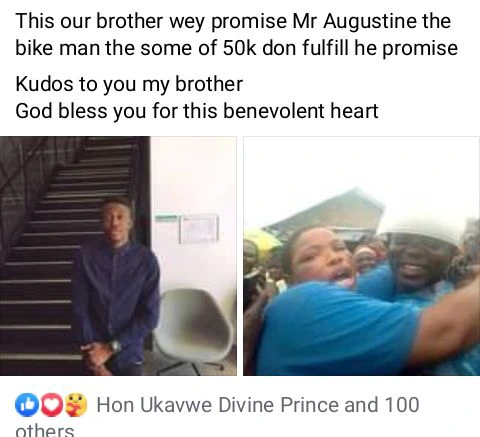The width and height of the screenshot is (480, 437).
Task: Click the word 'others' under reactions
Action: 45,430
